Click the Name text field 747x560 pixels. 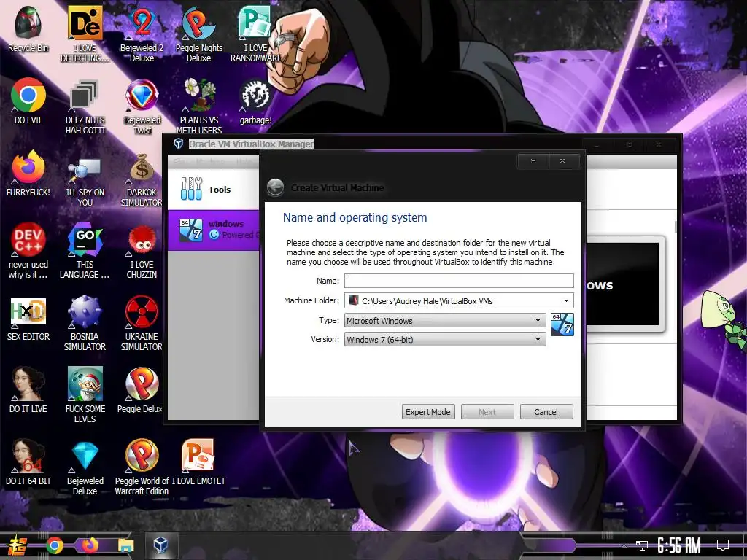coord(459,281)
